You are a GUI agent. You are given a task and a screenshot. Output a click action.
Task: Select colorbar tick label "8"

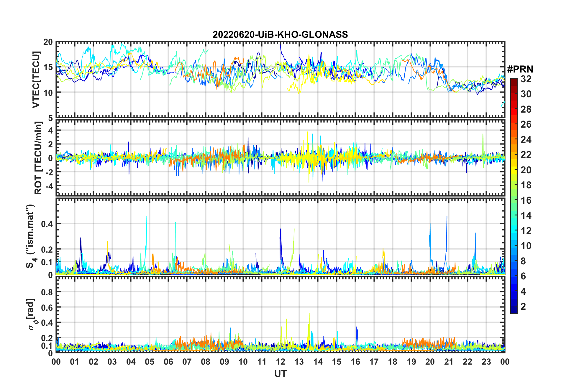[523, 261]
